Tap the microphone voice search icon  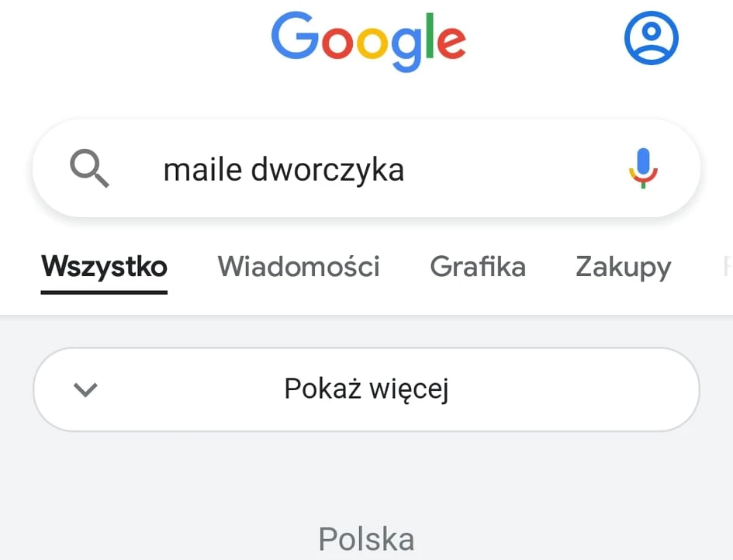[643, 168]
